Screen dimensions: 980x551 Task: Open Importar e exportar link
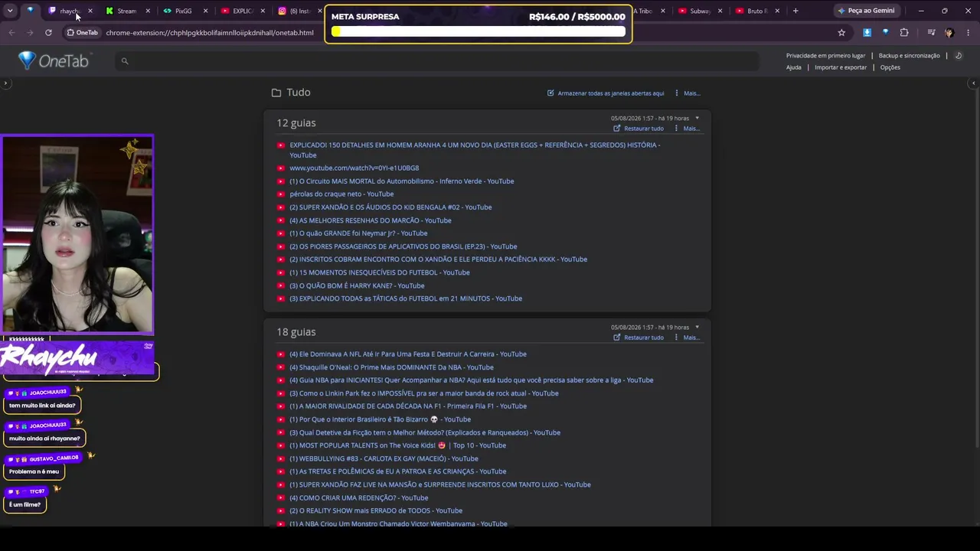tap(841, 67)
